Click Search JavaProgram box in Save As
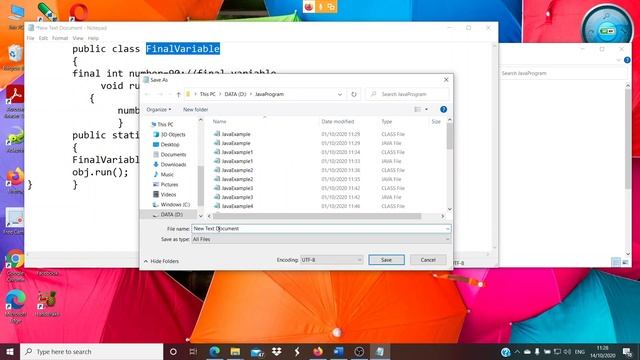Viewport: 640px width, 360px height. click(407, 94)
